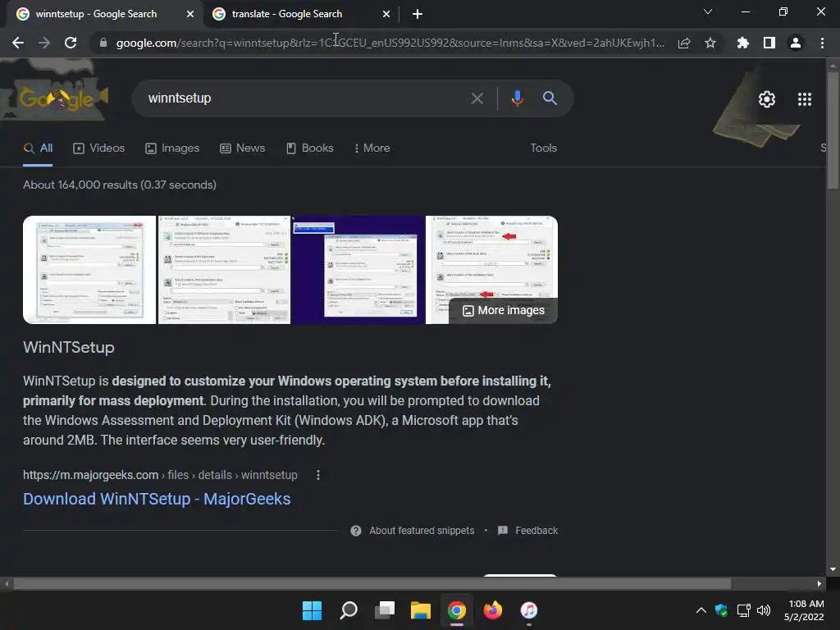This screenshot has height=630, width=840.
Task: Open Google quick settings gear
Action: click(x=767, y=99)
